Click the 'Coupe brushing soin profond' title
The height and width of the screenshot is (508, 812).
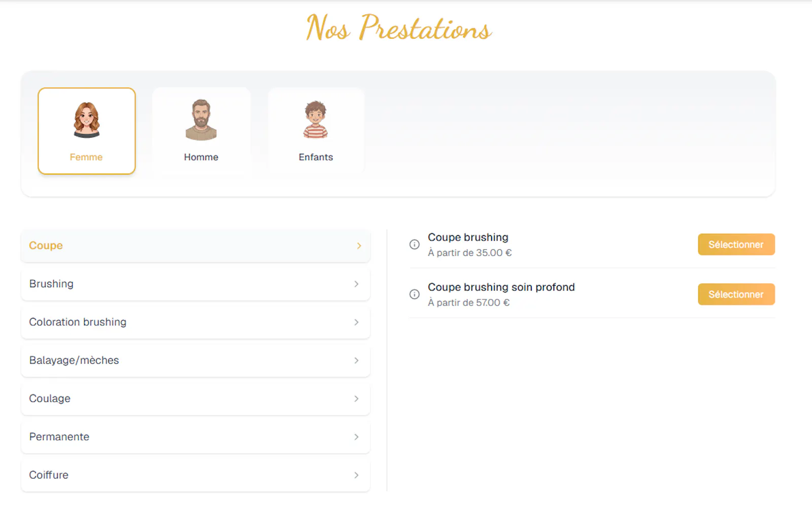(x=501, y=287)
